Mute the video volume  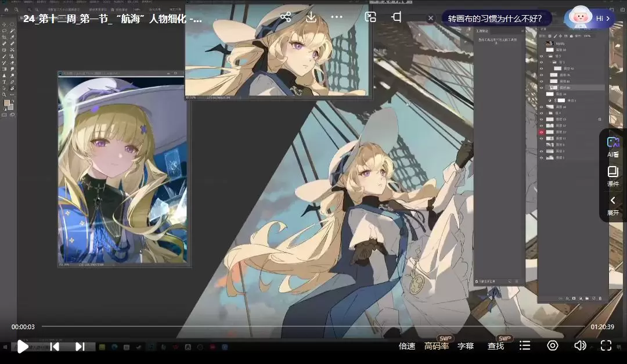579,346
